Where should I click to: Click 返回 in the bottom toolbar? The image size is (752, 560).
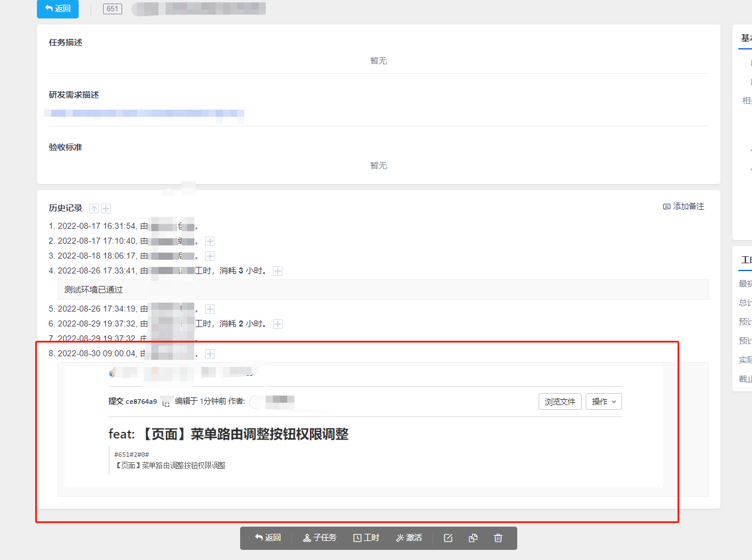pyautogui.click(x=268, y=538)
